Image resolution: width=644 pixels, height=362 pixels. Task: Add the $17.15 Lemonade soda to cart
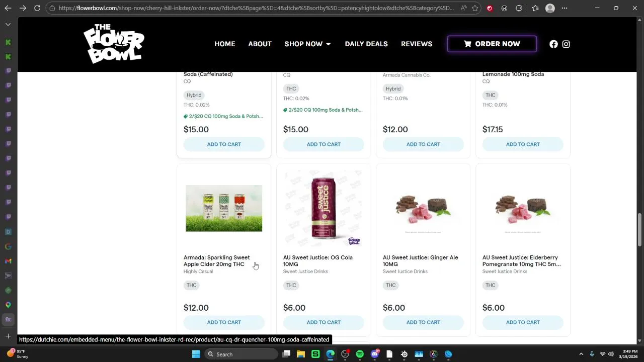tap(523, 144)
